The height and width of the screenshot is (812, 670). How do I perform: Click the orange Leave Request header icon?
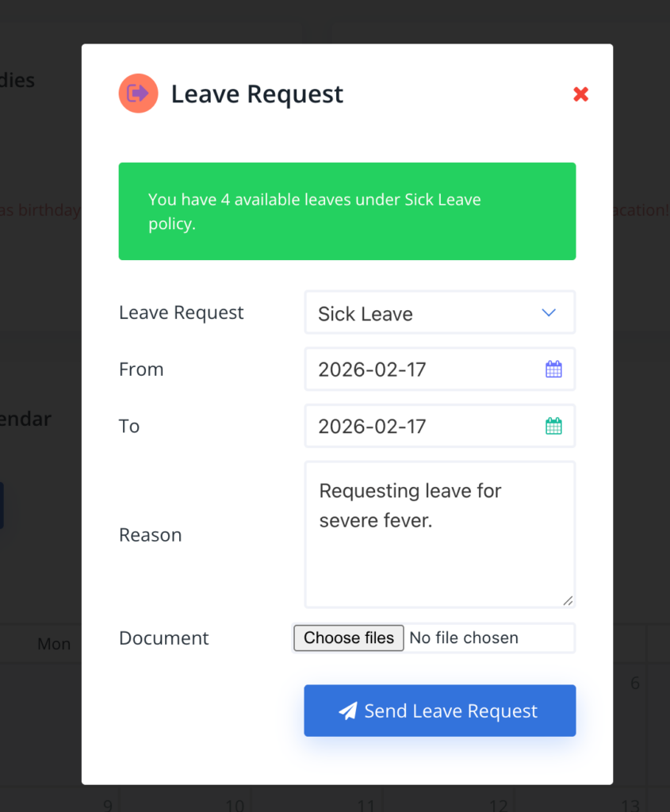pos(138,94)
